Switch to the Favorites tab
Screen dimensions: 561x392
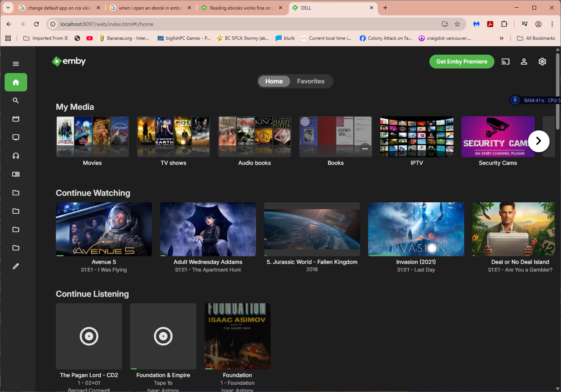[311, 81]
